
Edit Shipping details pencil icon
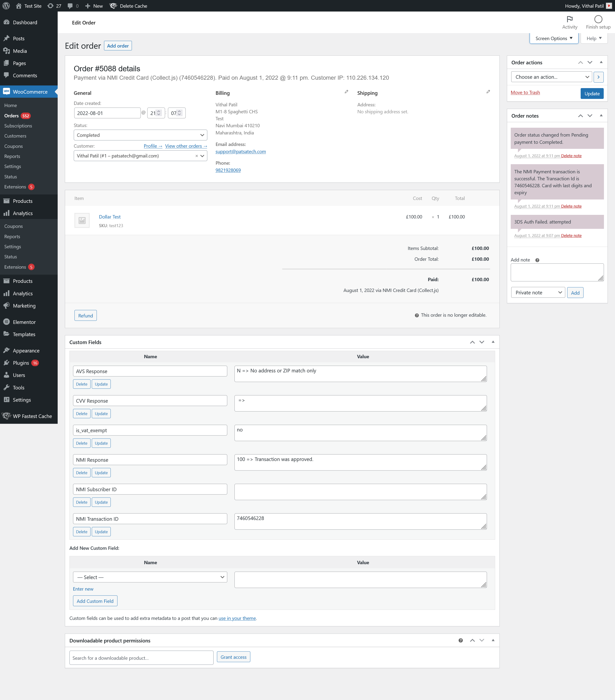click(488, 92)
